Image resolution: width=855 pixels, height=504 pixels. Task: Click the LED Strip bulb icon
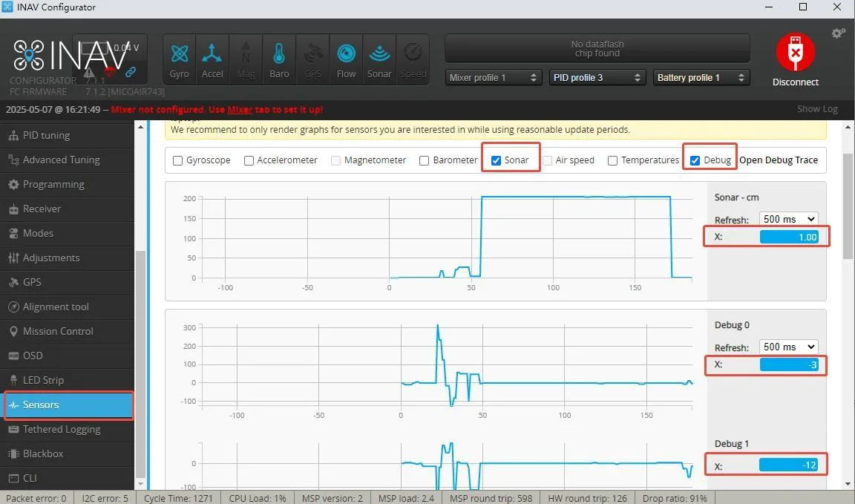point(13,380)
